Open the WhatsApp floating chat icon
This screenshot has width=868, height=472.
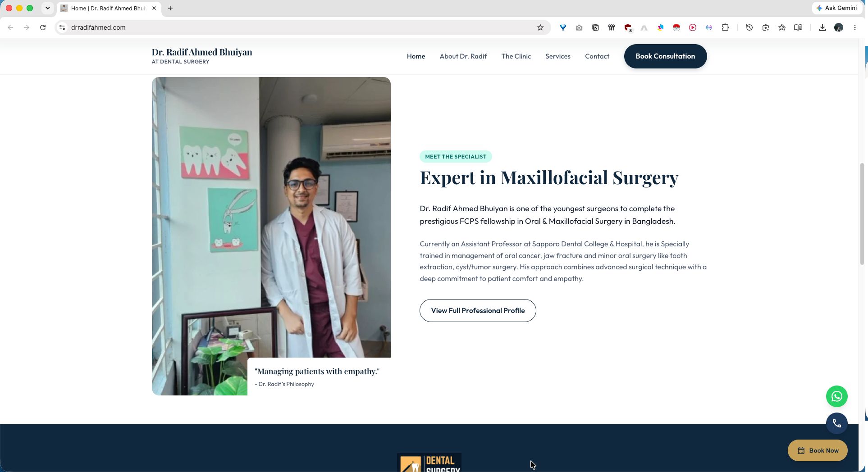(836, 396)
